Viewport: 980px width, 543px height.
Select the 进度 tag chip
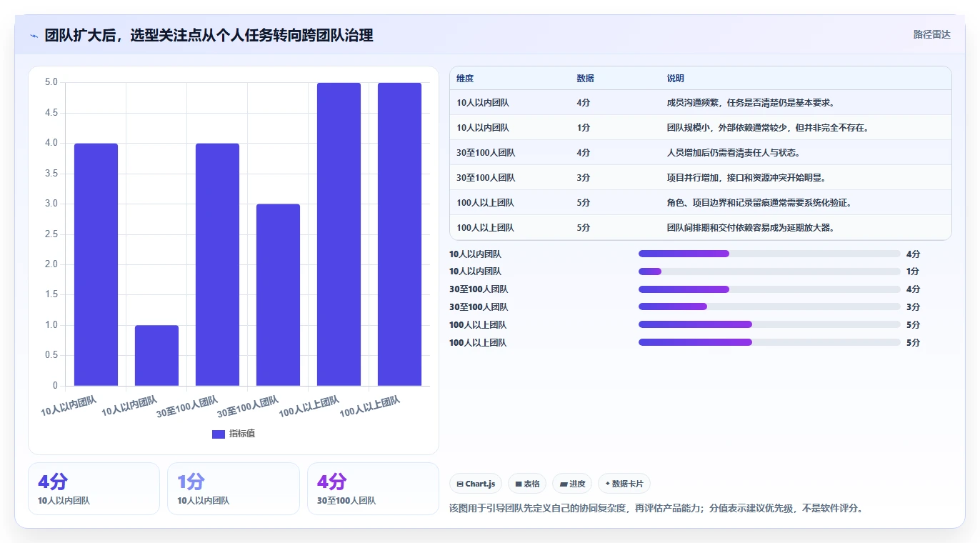(x=572, y=484)
